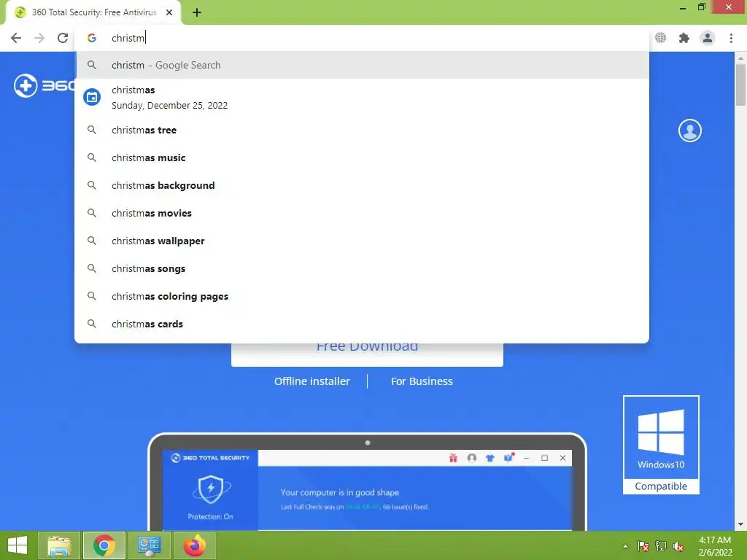Click the forward navigation arrow
This screenshot has width=747, height=560.
(x=39, y=38)
